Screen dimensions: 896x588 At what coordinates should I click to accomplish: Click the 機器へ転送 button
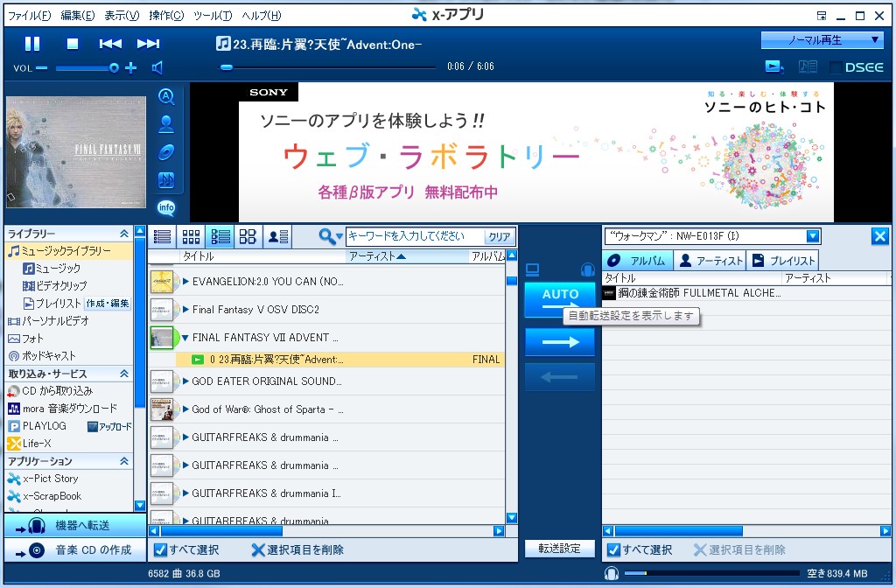[x=75, y=525]
